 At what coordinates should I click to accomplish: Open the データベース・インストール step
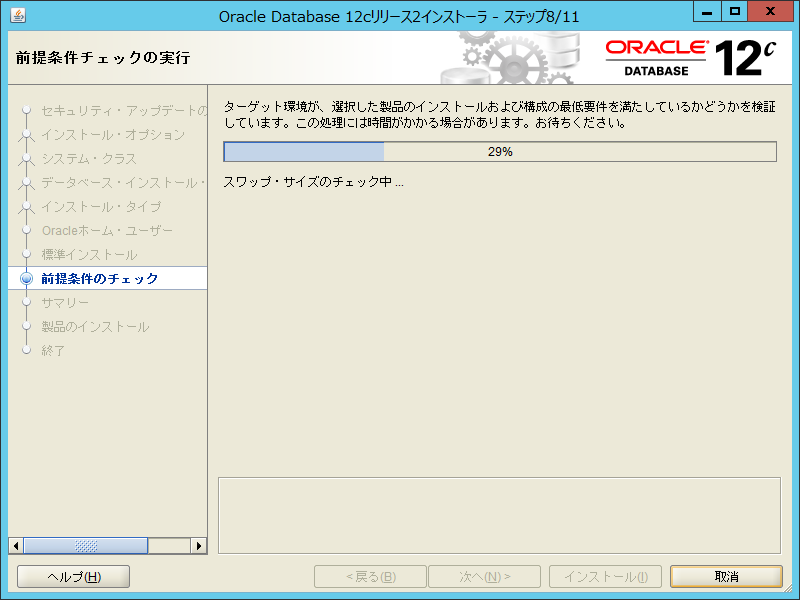pos(123,183)
